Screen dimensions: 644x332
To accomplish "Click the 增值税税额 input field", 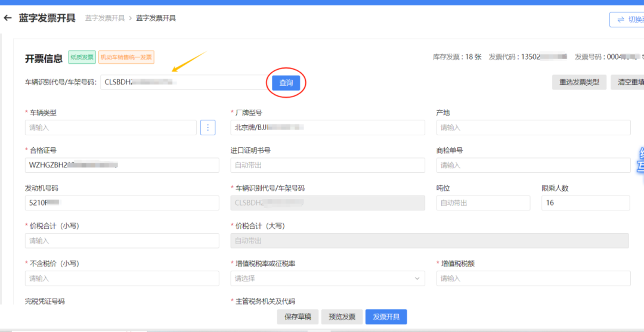I will pyautogui.click(x=533, y=278).
